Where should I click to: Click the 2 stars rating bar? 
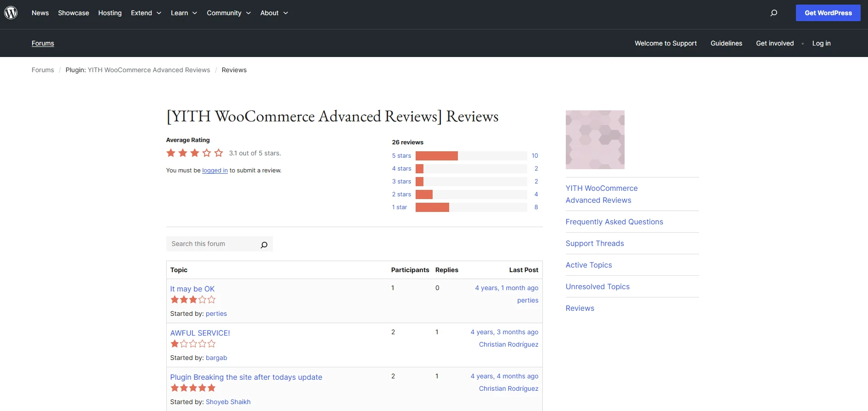[471, 194]
